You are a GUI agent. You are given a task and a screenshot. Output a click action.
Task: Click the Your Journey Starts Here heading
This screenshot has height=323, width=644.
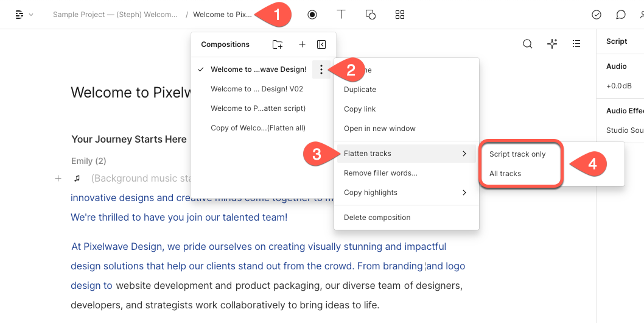pyautogui.click(x=129, y=140)
